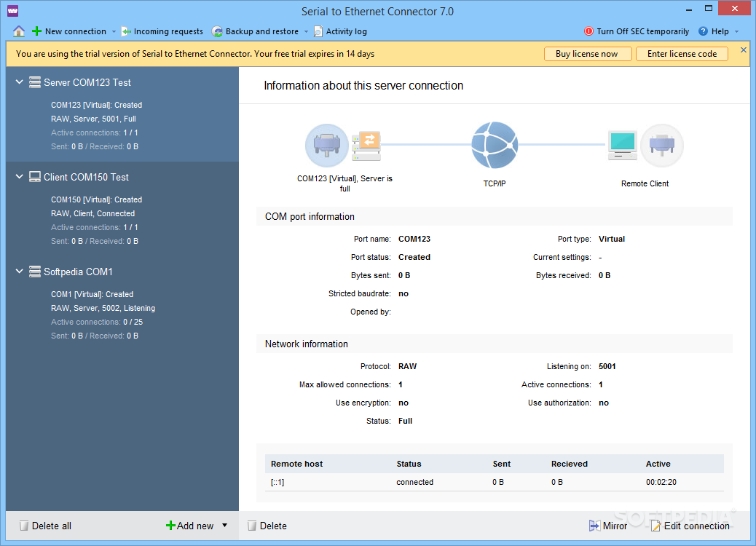Click Protocol value RAW
Image resolution: width=756 pixels, height=546 pixels.
[407, 366]
